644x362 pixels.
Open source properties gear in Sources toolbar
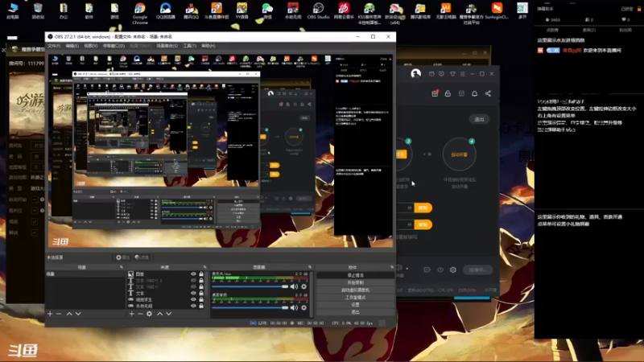(149, 314)
